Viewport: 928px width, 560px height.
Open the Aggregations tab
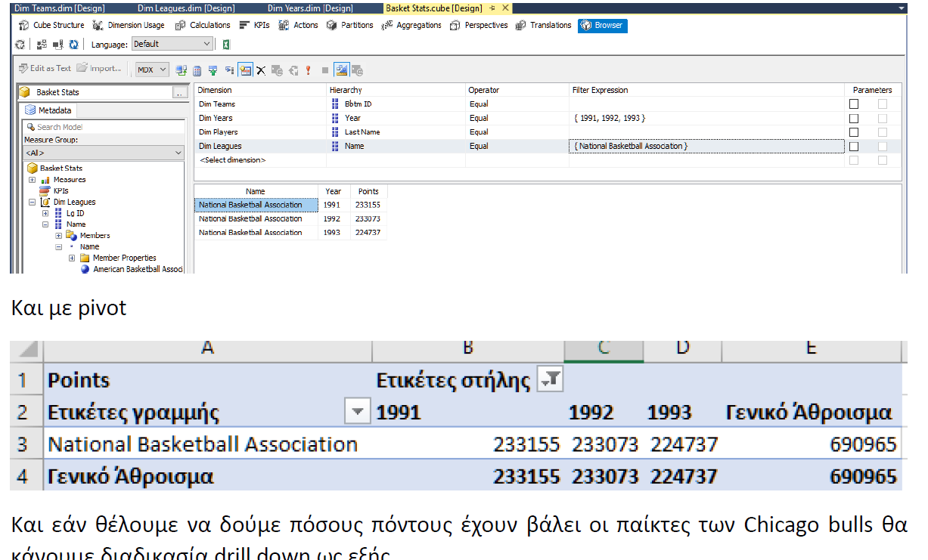411,25
